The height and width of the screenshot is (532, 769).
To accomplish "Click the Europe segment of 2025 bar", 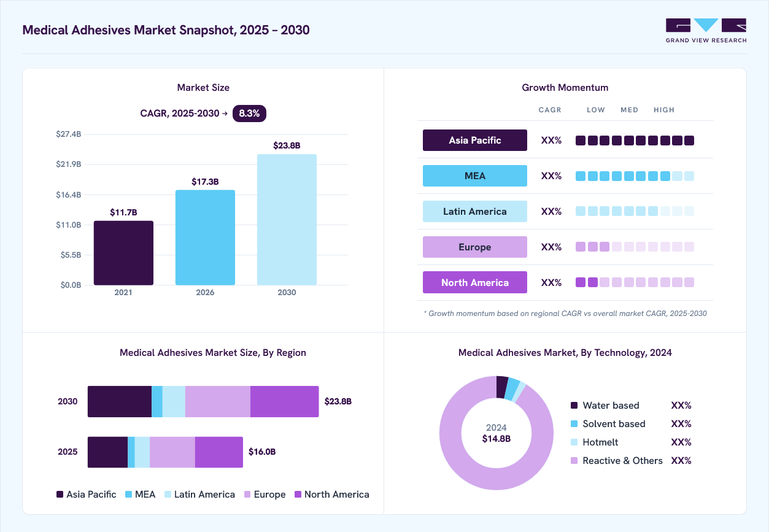I will [172, 452].
